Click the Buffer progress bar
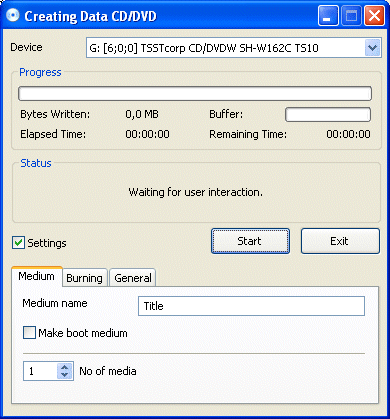390x419 pixels. pos(328,115)
